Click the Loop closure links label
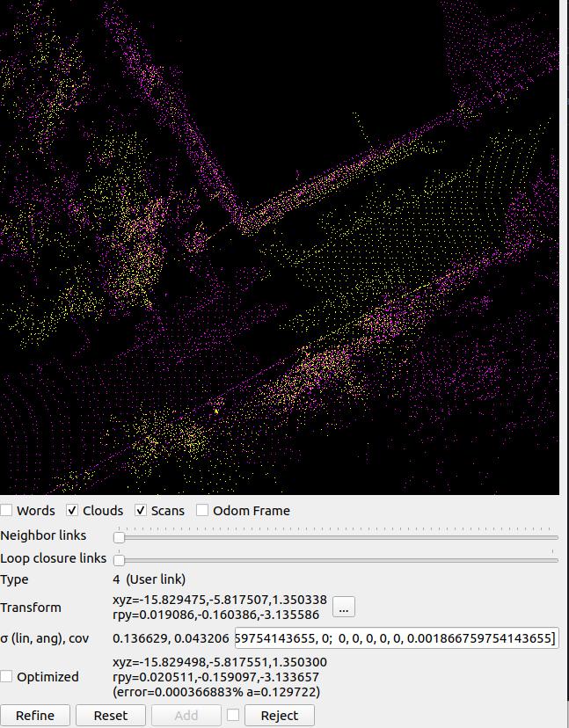 click(54, 558)
